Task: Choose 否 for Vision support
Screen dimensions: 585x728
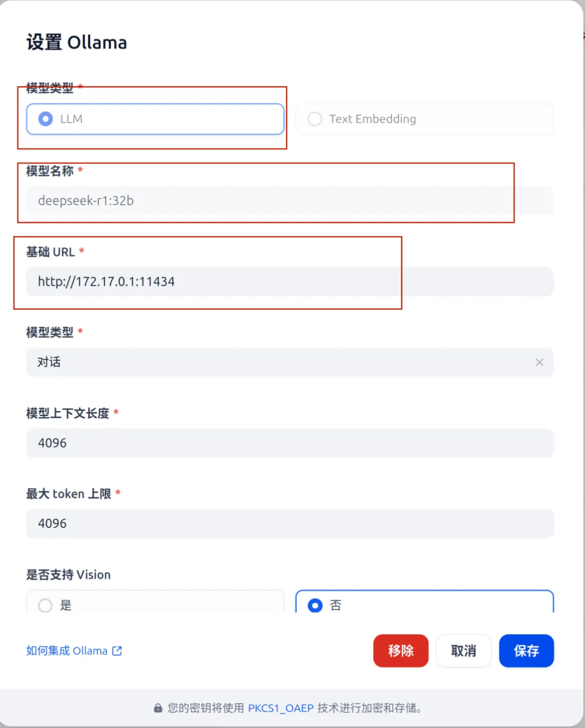Action: [x=425, y=602]
